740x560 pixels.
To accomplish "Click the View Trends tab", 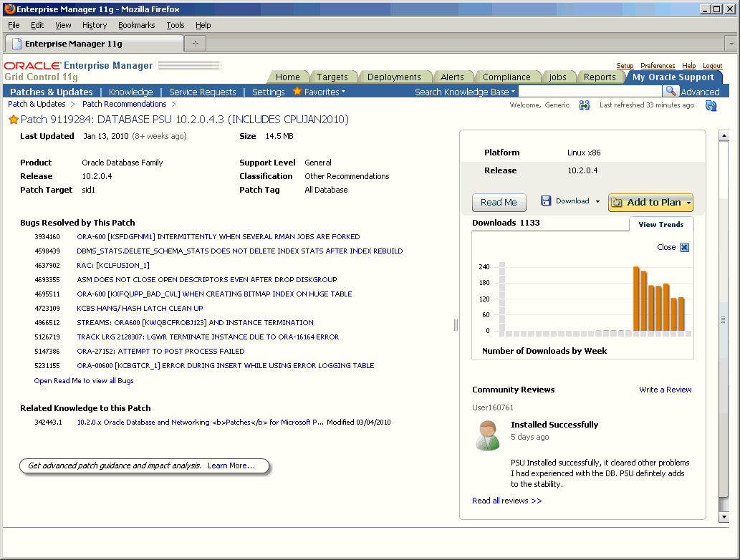I will [660, 225].
